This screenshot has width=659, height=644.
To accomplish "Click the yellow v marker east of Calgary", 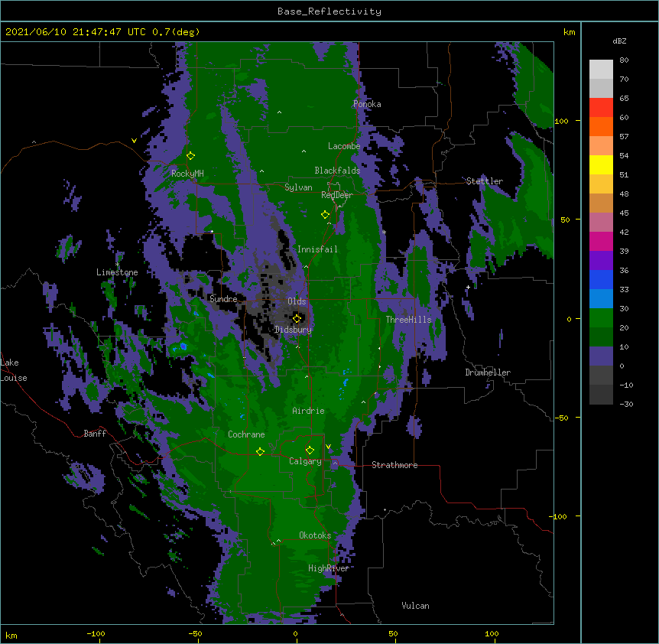I will 328,447.
